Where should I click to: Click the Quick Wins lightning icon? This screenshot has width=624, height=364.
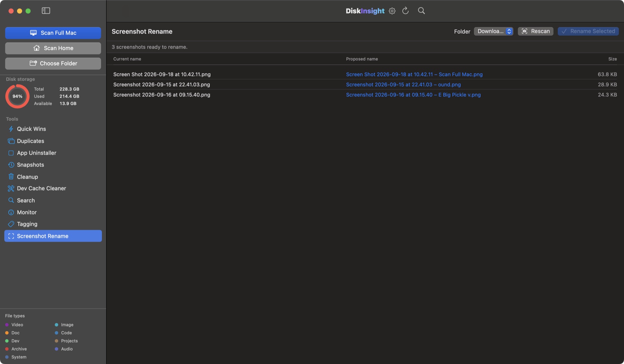[11, 129]
